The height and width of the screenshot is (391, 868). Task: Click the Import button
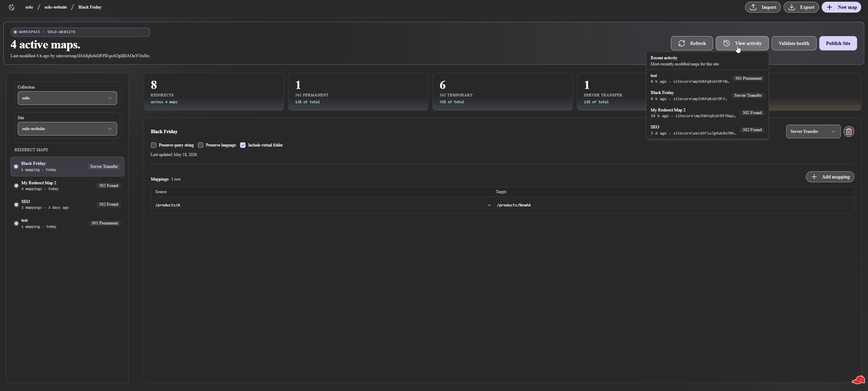tap(763, 7)
